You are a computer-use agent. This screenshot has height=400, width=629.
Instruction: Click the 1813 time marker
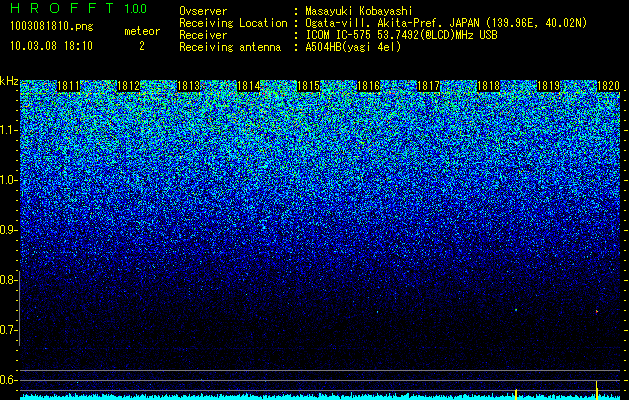pyautogui.click(x=189, y=86)
